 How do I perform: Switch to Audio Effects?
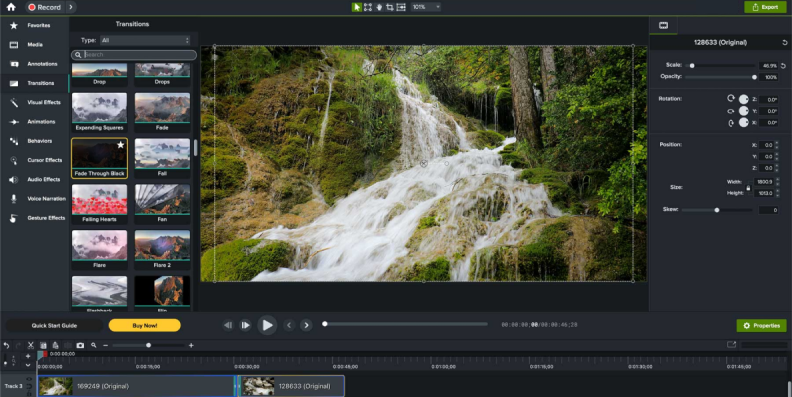tap(34, 179)
